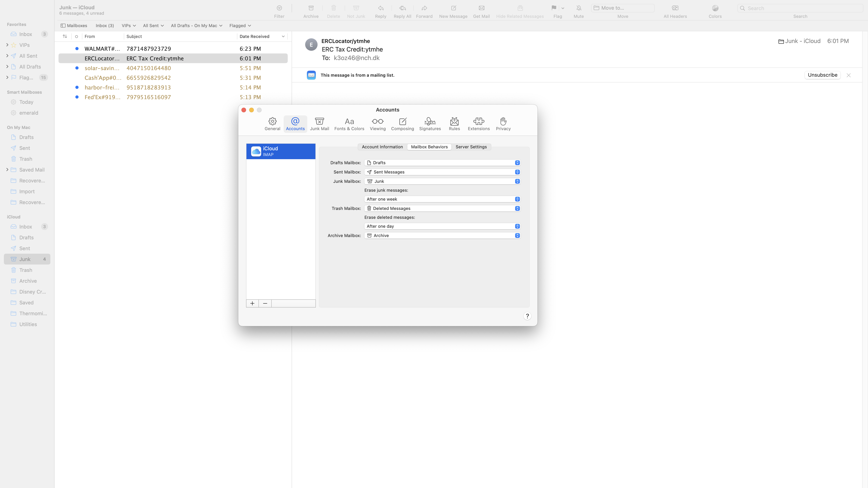Toggle the Mailboxes sidebar button
868x488 pixels.
74,26
